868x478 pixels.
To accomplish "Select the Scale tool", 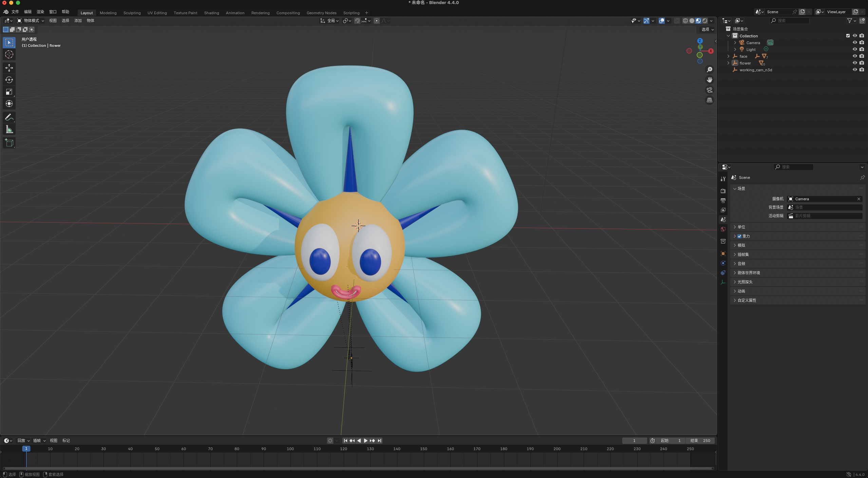I will (9, 92).
